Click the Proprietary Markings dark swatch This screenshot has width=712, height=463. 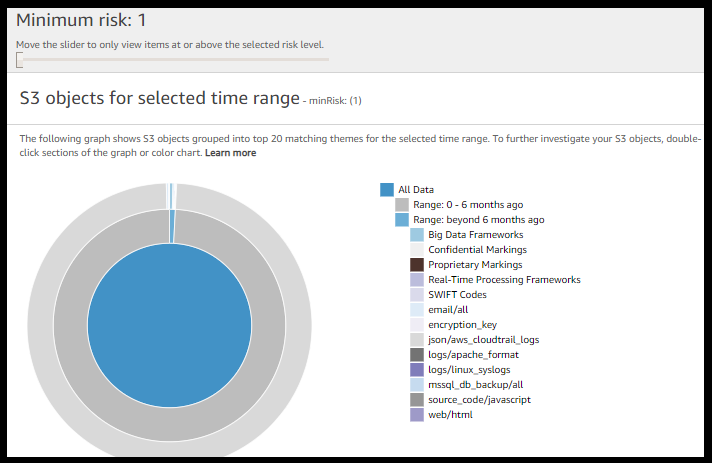point(417,265)
